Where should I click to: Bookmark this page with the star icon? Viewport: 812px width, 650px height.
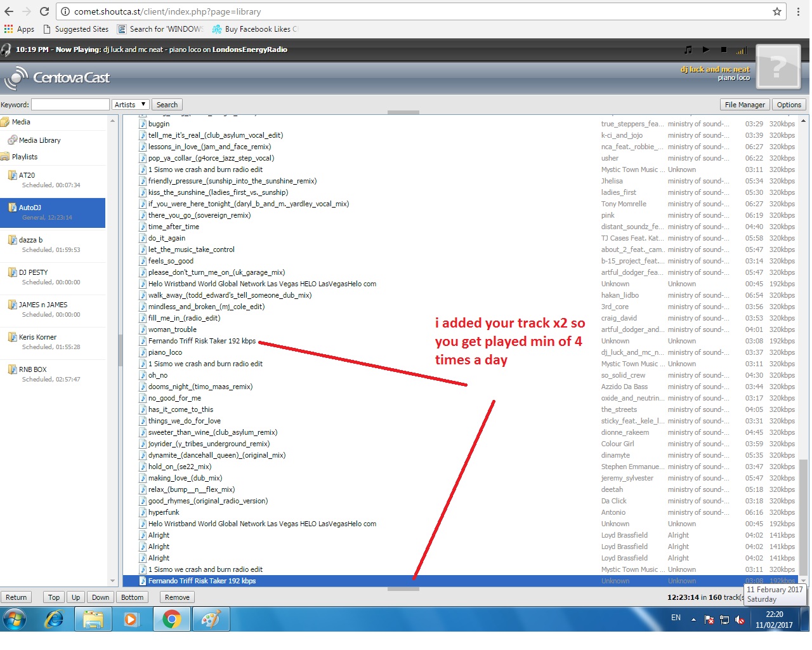click(x=777, y=11)
